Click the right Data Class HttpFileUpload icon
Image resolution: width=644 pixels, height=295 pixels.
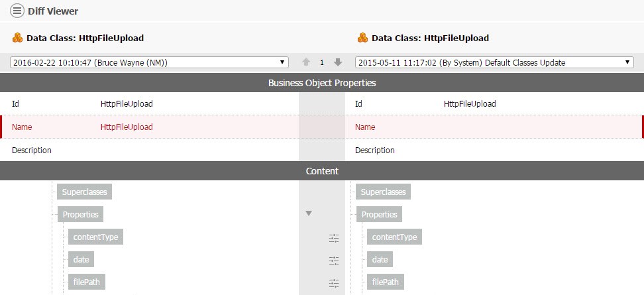(362, 38)
